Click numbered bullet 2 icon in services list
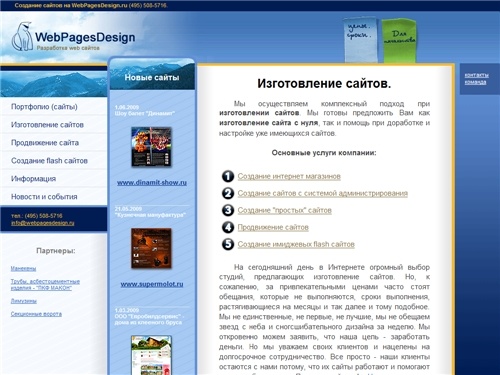The width and height of the screenshot is (500, 375). [x=228, y=193]
